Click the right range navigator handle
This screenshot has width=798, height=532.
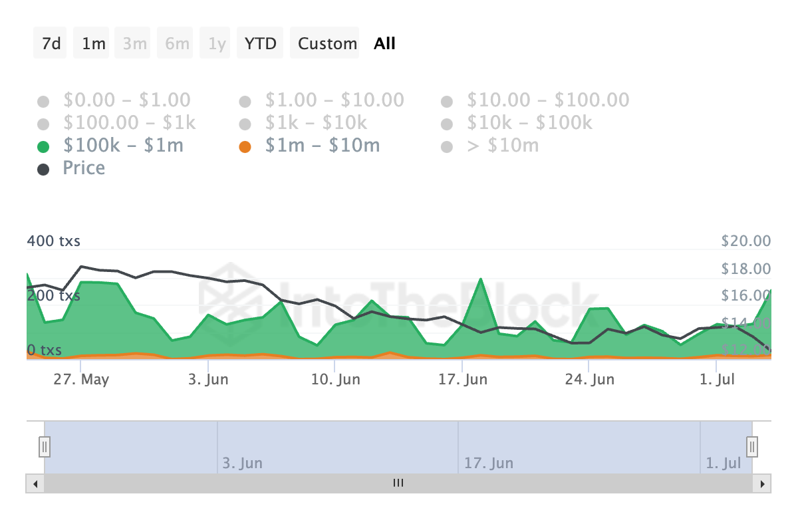tap(752, 446)
